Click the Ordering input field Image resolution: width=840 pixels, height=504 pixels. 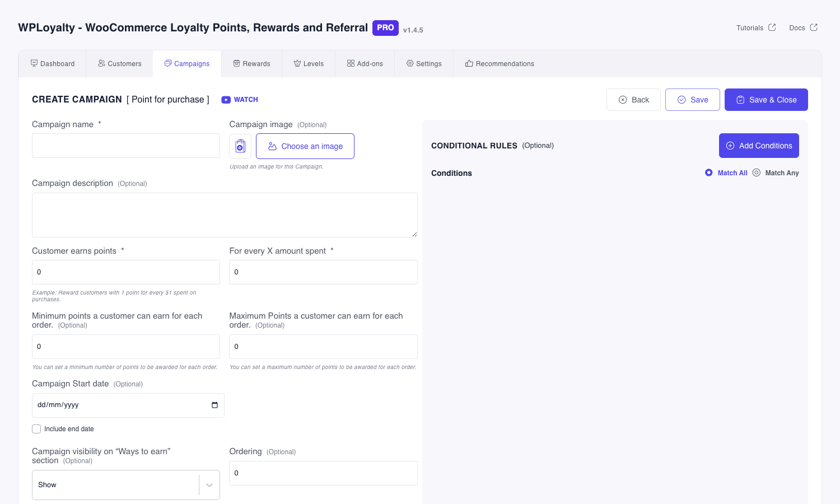click(323, 473)
